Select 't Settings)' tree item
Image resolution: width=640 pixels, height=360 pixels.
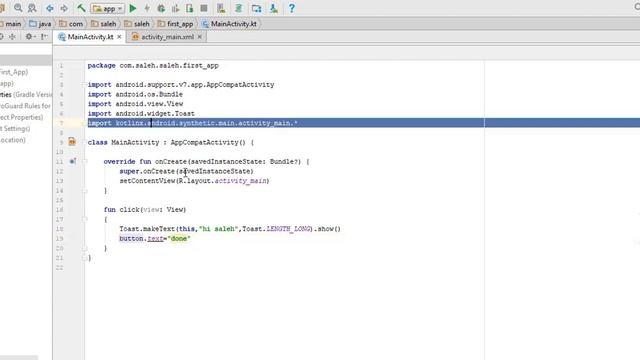[15, 129]
